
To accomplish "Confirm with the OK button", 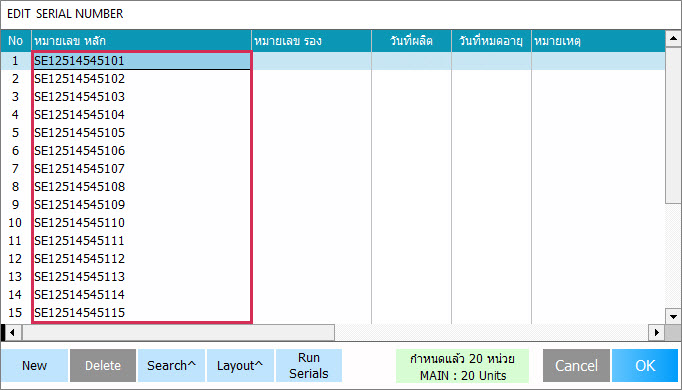I will coord(645,366).
